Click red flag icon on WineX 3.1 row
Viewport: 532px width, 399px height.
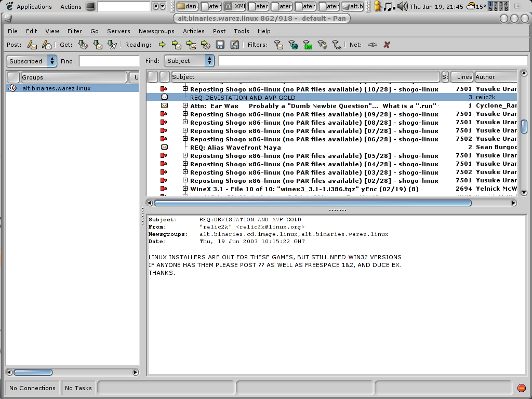164,189
